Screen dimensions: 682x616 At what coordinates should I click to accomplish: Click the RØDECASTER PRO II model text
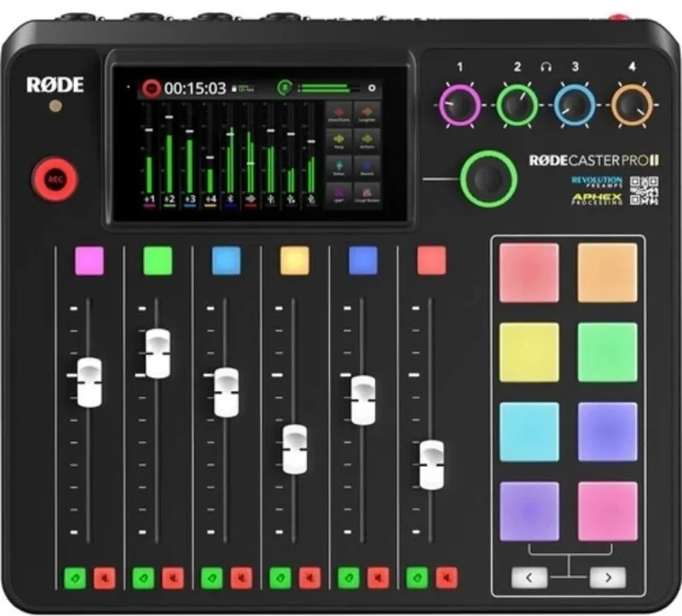coord(593,161)
